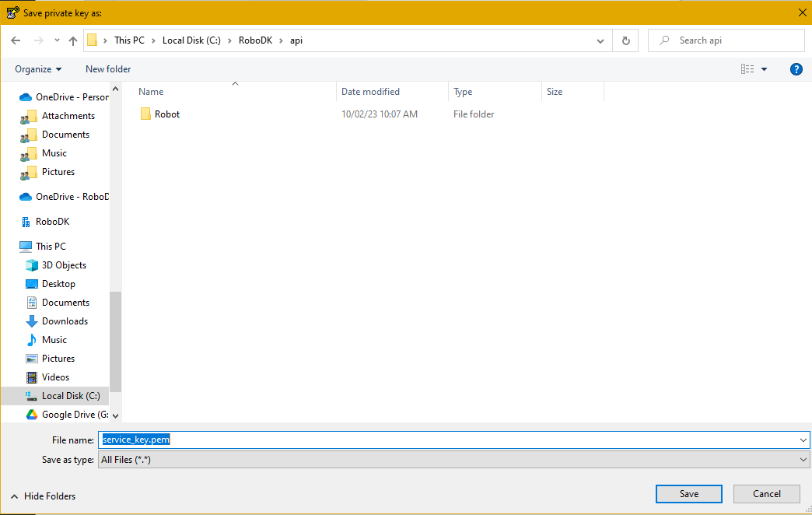Go up one folder level
812x515 pixels.
click(73, 40)
